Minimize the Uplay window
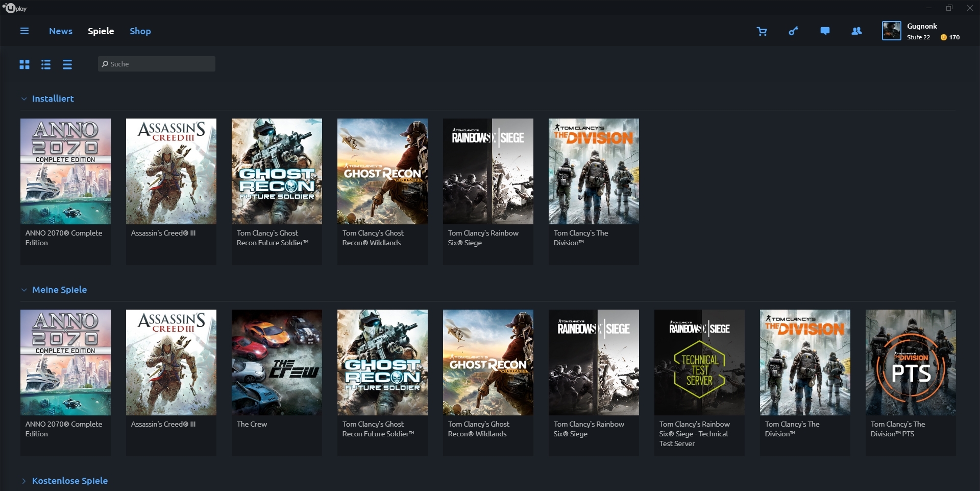Viewport: 980px width, 491px height. pyautogui.click(x=929, y=8)
